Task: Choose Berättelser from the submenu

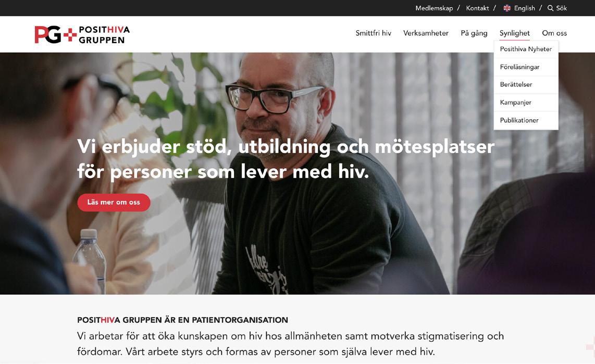Action: pos(526,84)
